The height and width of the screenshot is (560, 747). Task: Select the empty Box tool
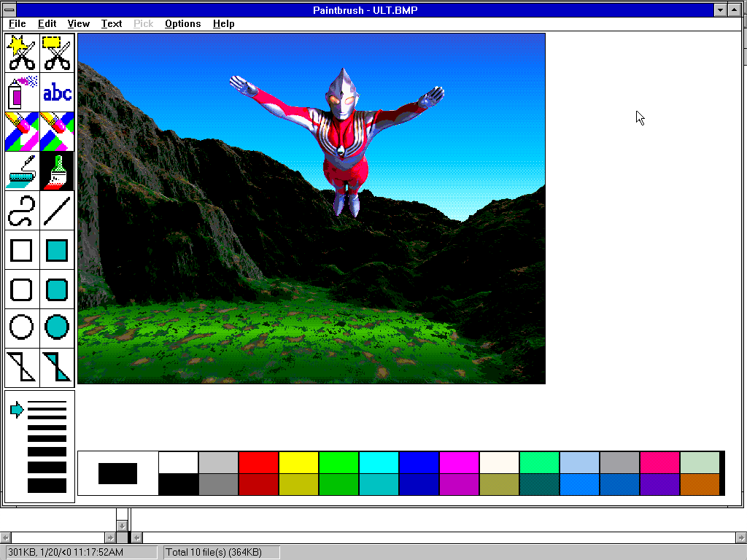pos(22,251)
